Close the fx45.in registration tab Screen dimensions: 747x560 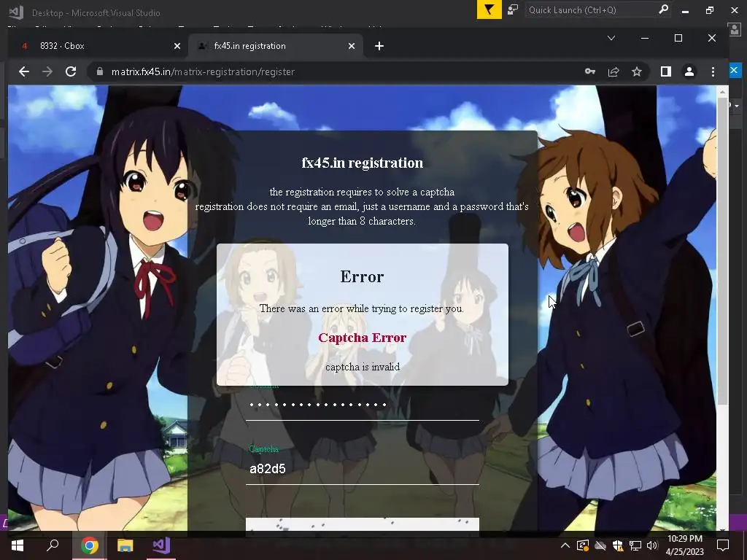(x=352, y=46)
